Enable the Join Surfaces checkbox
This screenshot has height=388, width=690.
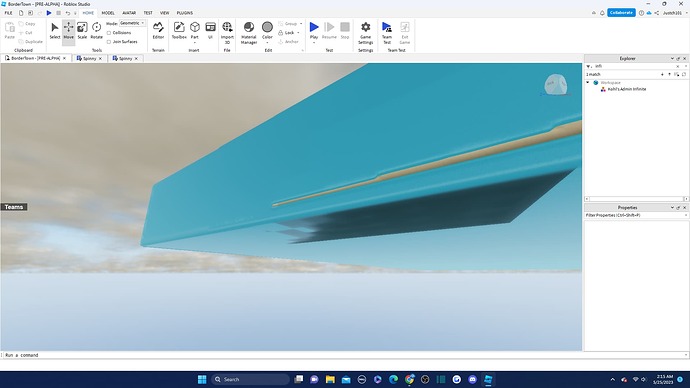click(109, 42)
